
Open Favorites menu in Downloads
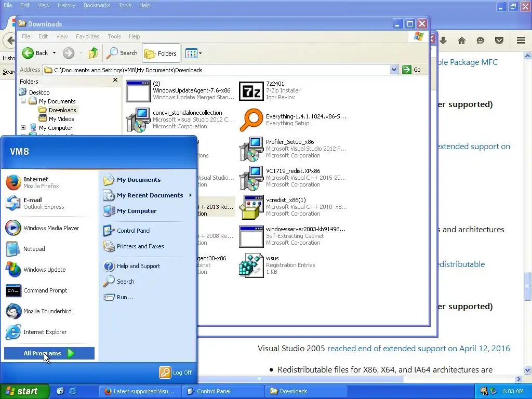87,36
